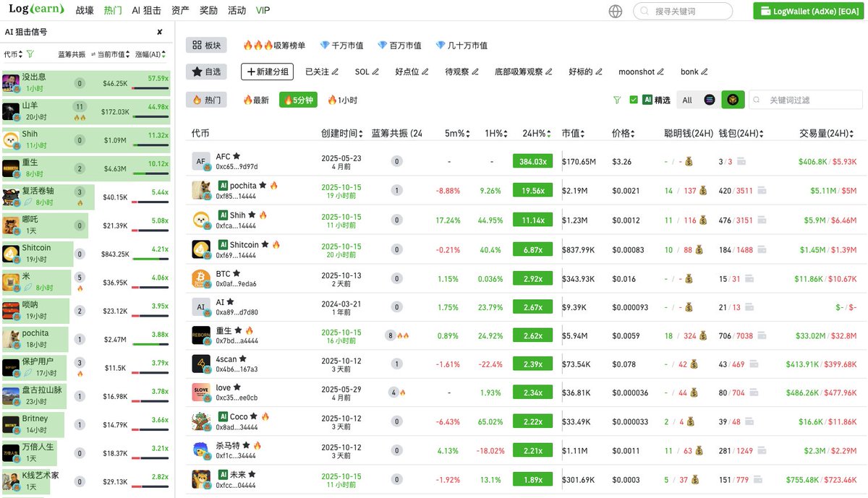Edit the 已关注 group with pencil icon
Screen dimensions: 868x498
(335, 72)
